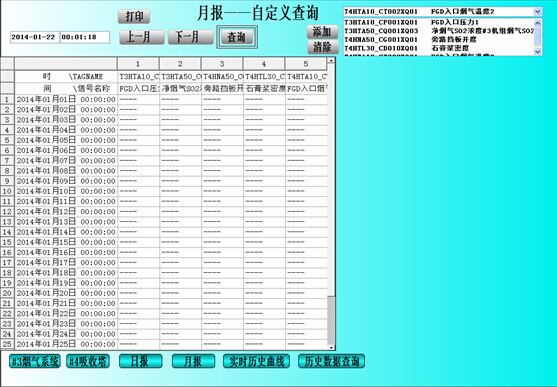Image resolution: width=557 pixels, height=387 pixels.
Task: Open the #3烟气系统 screen
Action: point(35,361)
